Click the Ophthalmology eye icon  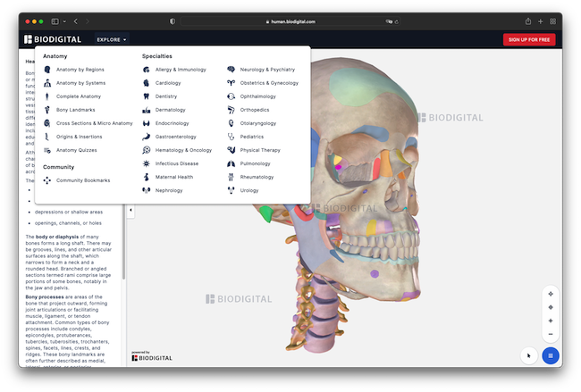(x=231, y=96)
